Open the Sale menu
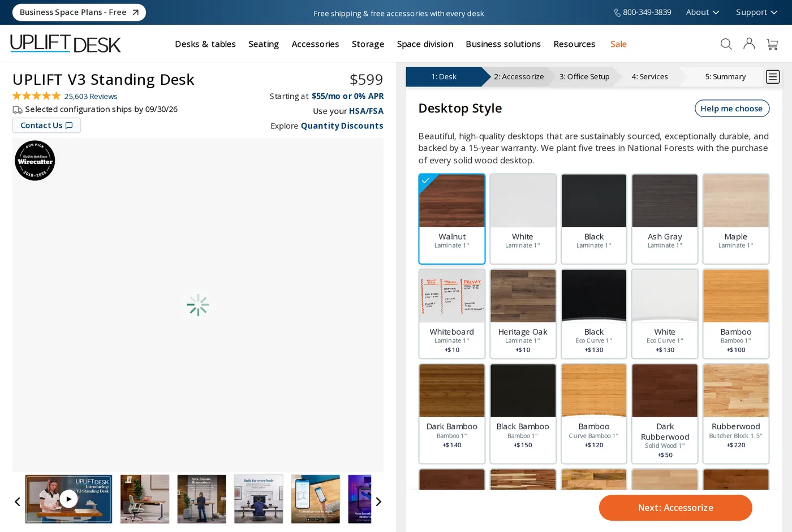Viewport: 792px width, 532px height. coord(618,44)
